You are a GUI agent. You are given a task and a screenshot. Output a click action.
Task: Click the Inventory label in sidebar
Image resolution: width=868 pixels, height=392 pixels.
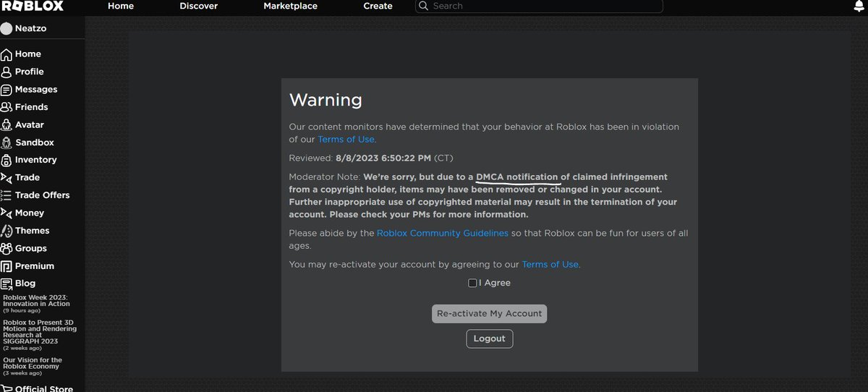[36, 160]
